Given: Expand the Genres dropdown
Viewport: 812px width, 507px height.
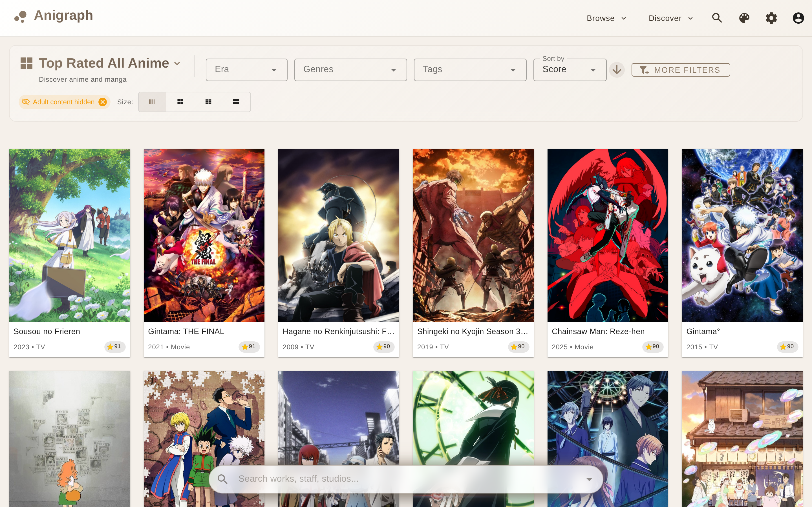Looking at the screenshot, I should tap(350, 70).
